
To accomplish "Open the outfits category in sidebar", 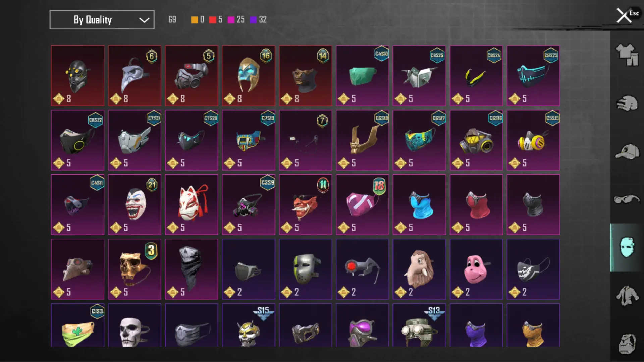I will pyautogui.click(x=627, y=55).
